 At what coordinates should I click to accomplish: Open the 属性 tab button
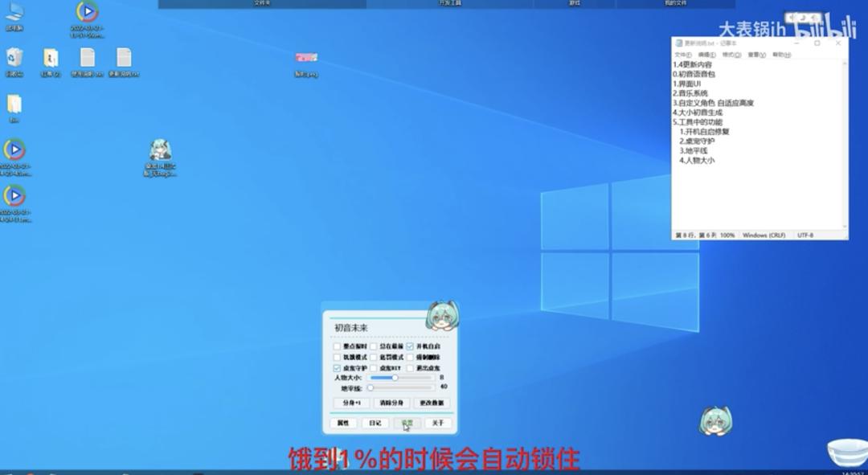[x=342, y=423]
